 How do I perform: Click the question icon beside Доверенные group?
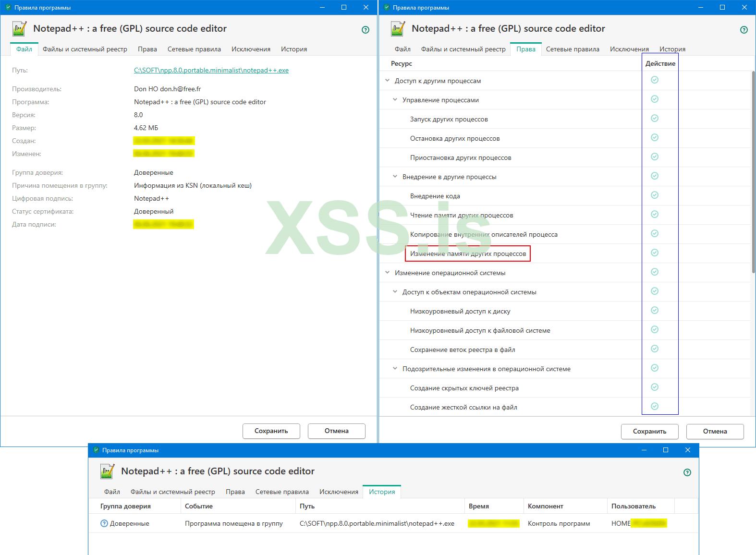(x=104, y=523)
